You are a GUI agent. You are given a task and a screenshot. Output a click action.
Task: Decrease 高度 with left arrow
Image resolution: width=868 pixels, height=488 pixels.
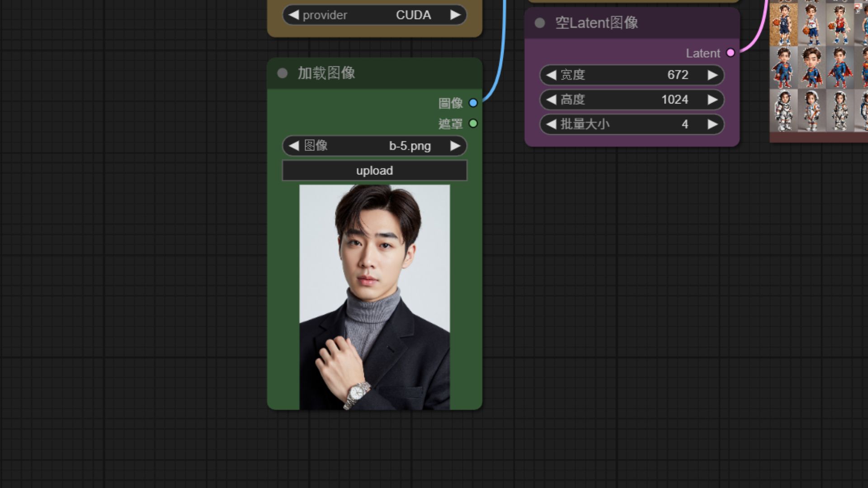[x=551, y=99]
